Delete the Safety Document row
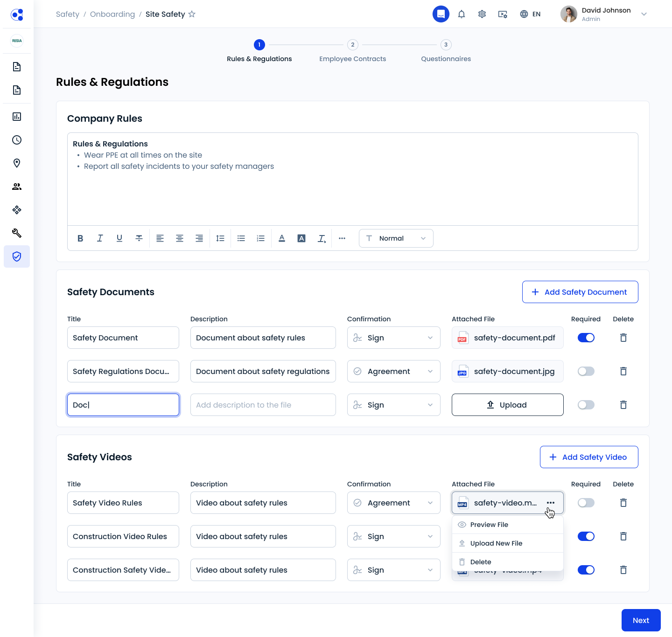Viewport: 672px width, 637px height. (623, 338)
